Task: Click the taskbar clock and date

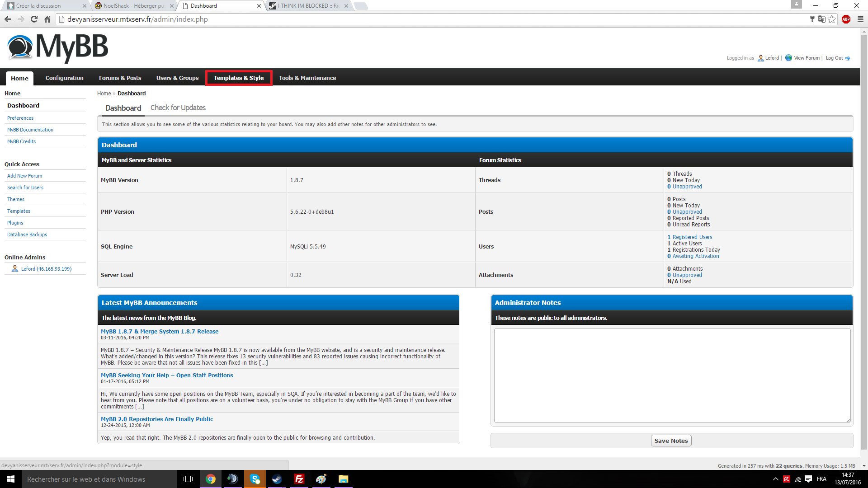Action: pyautogui.click(x=848, y=479)
